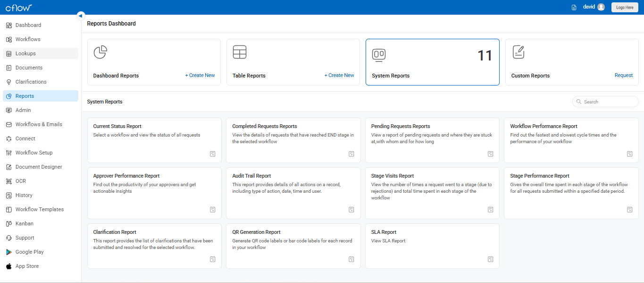Screen dimensions: 644x283
Task: Select the Custom Reports card title
Action: pos(531,76)
